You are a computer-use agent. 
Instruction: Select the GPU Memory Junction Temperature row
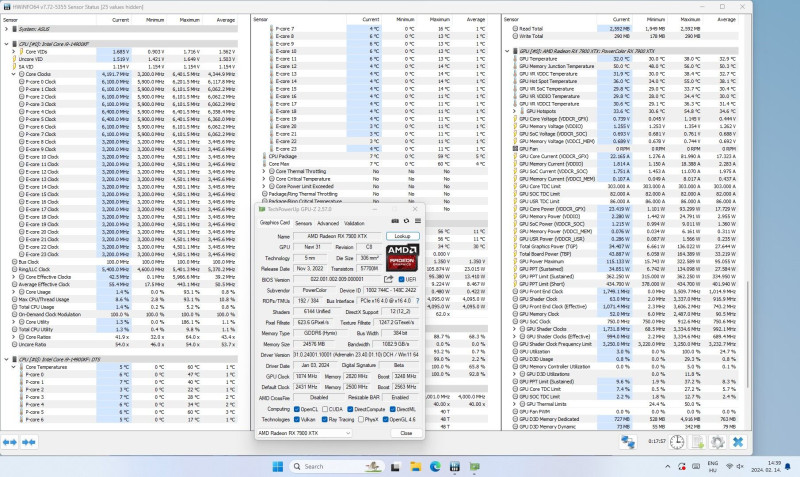pos(624,66)
